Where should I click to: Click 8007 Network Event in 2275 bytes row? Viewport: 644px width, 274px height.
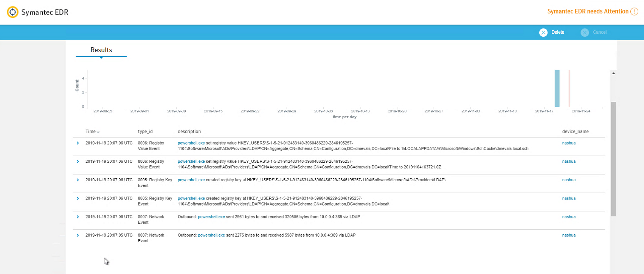(151, 238)
